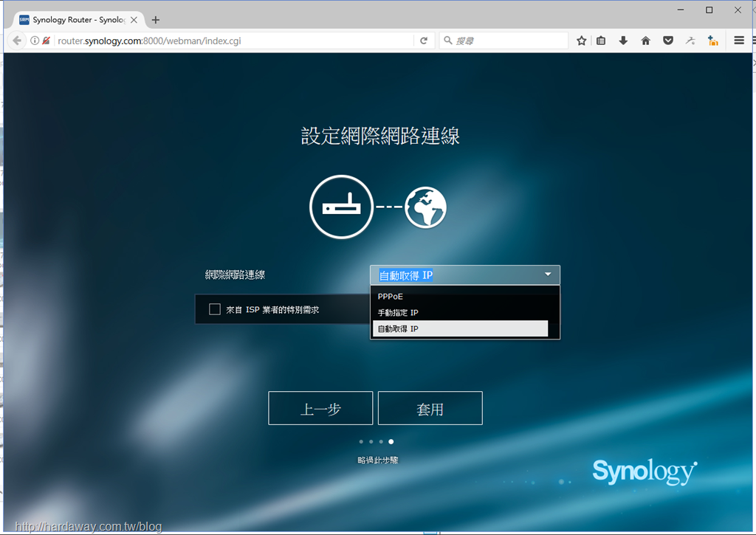Click the router illustration icon

pos(341,207)
